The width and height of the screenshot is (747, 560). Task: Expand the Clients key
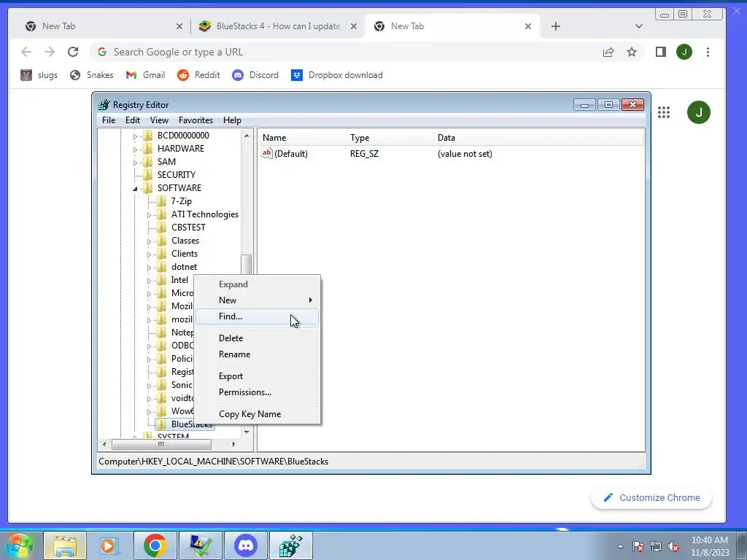click(x=149, y=254)
